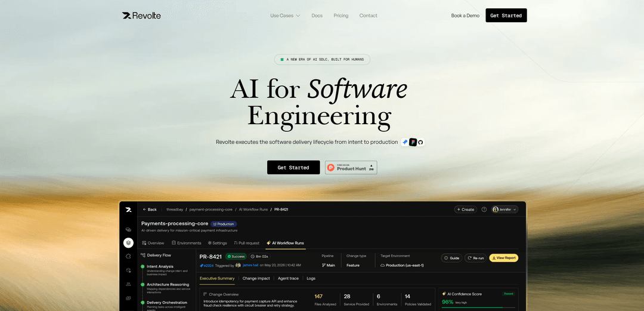Select the highlighted layers icon in sidebar
Screen dimensions: 644x311
[x=129, y=243]
